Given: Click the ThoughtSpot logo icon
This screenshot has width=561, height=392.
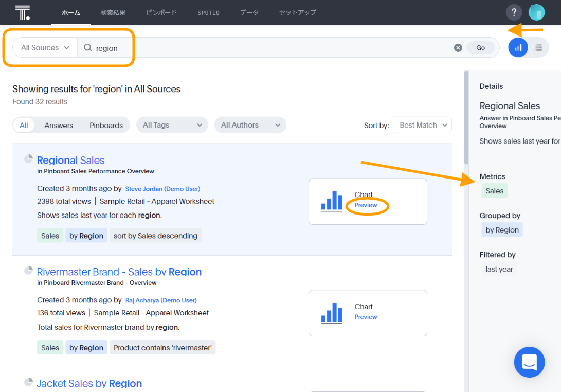Looking at the screenshot, I should 22,12.
